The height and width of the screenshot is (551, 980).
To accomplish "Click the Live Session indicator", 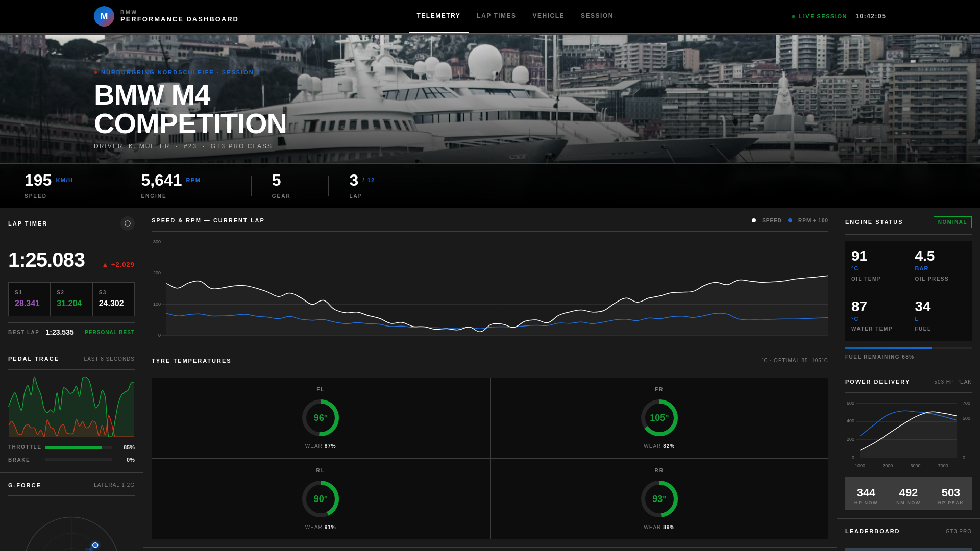I will (x=819, y=16).
